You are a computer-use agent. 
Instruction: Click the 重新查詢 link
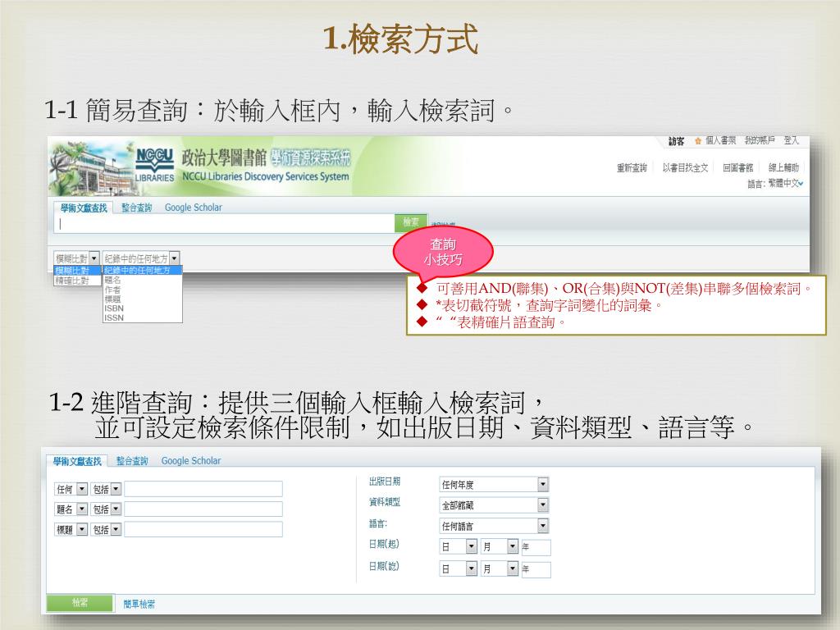[x=632, y=167]
